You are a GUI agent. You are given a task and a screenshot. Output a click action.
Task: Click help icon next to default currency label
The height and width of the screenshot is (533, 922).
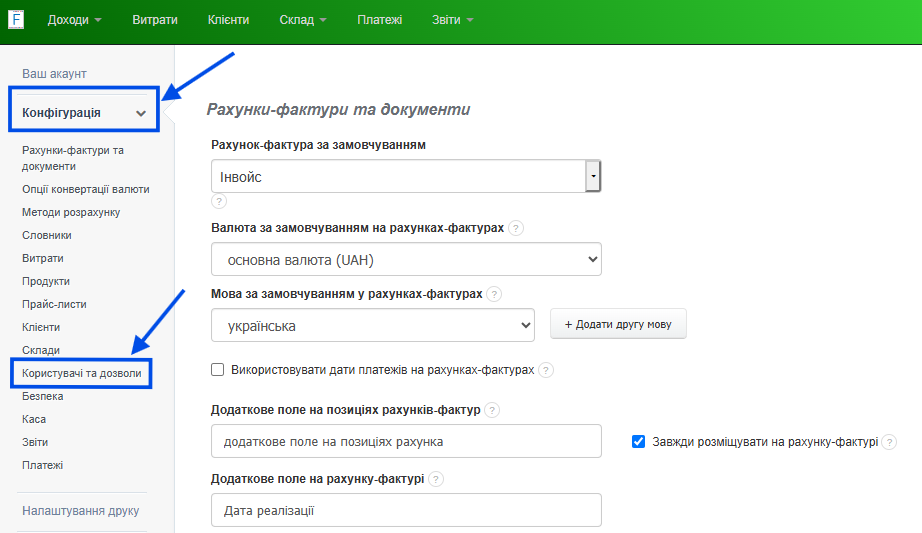(x=515, y=228)
